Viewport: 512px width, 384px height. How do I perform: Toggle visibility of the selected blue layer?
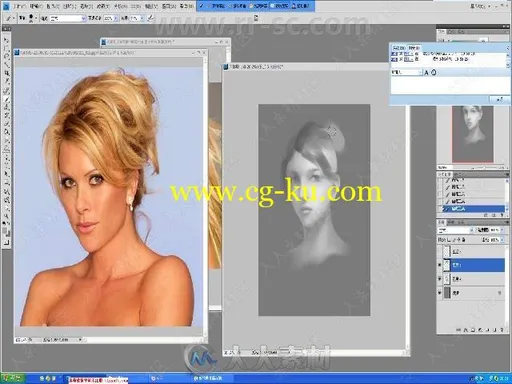pyautogui.click(x=440, y=265)
